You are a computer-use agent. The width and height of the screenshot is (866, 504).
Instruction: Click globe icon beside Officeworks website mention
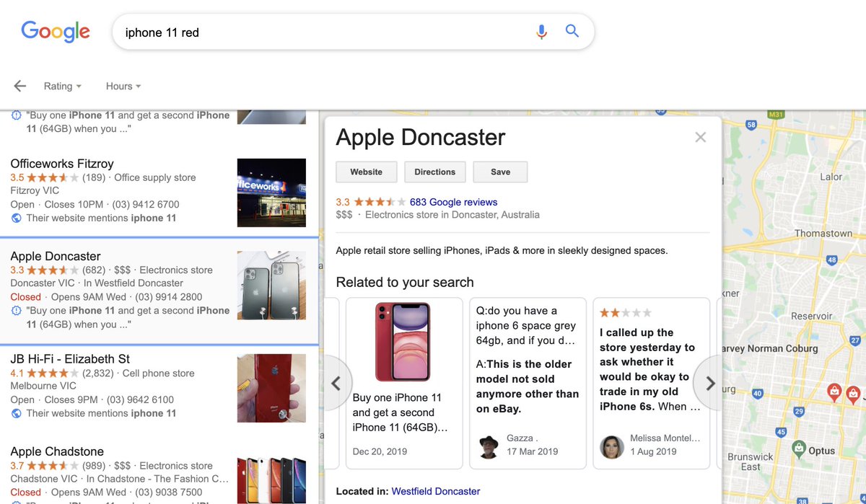pos(17,218)
